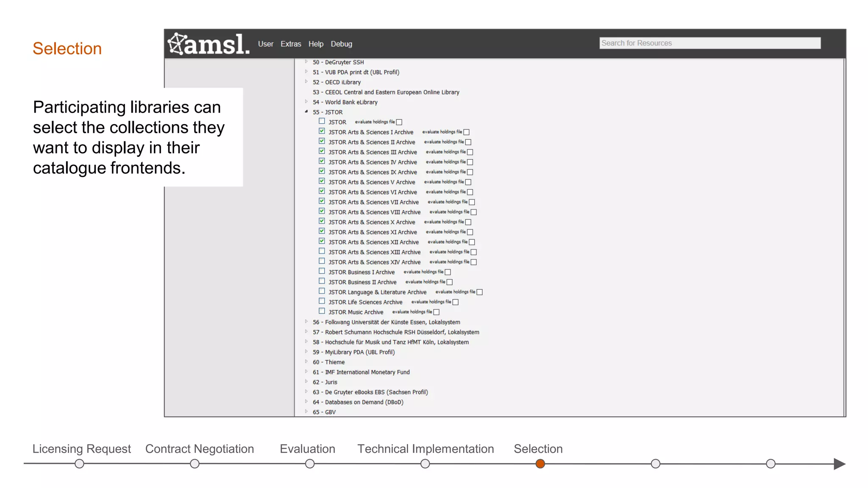Collapse the 55 - JSTOR node
The height and width of the screenshot is (488, 868).
coord(306,112)
